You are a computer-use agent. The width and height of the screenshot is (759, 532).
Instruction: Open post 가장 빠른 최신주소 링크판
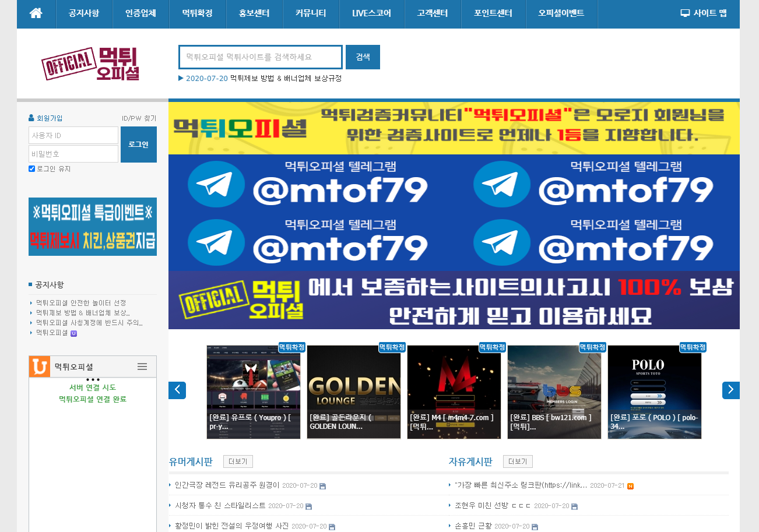click(521, 485)
